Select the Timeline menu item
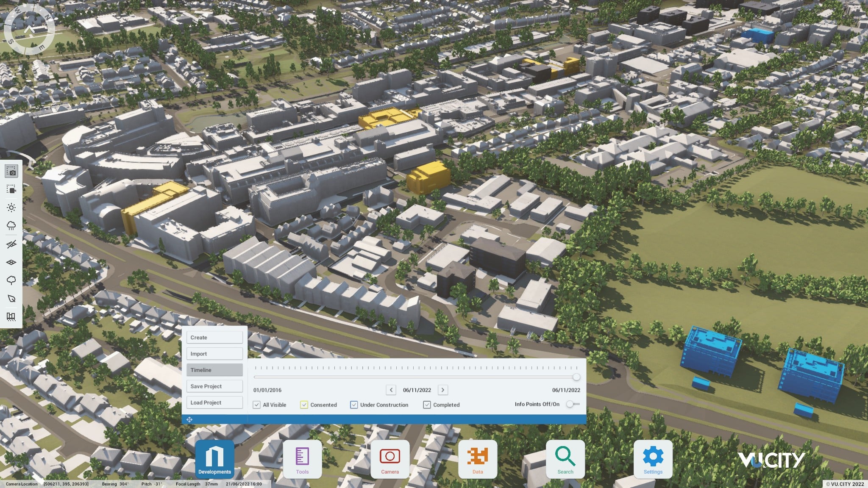 (x=214, y=370)
